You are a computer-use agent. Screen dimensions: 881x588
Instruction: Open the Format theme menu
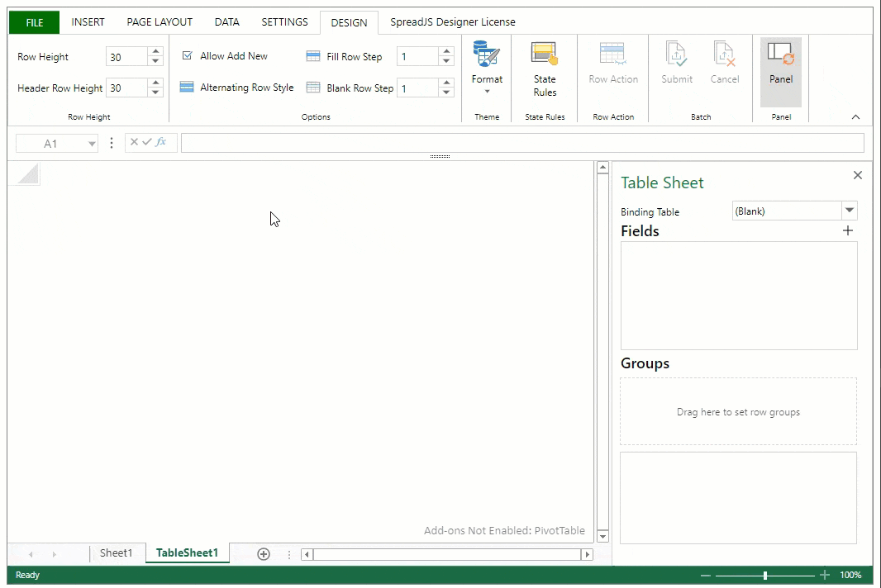pos(487,69)
